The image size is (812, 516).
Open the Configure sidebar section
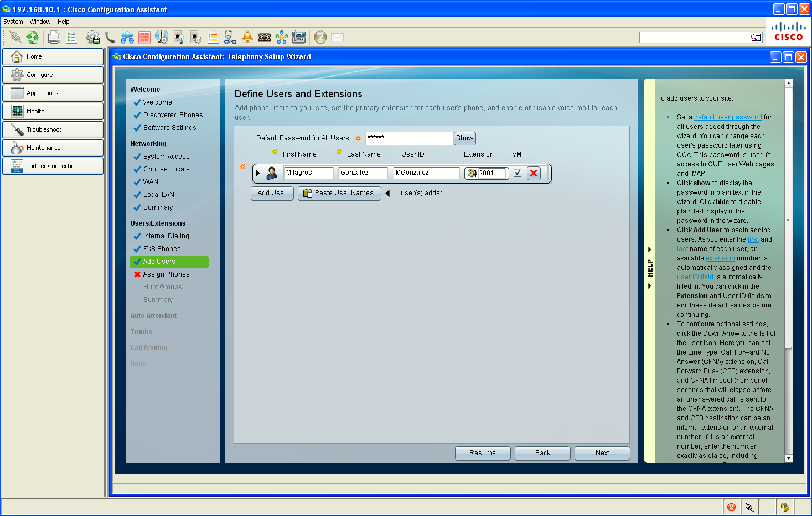tap(53, 75)
